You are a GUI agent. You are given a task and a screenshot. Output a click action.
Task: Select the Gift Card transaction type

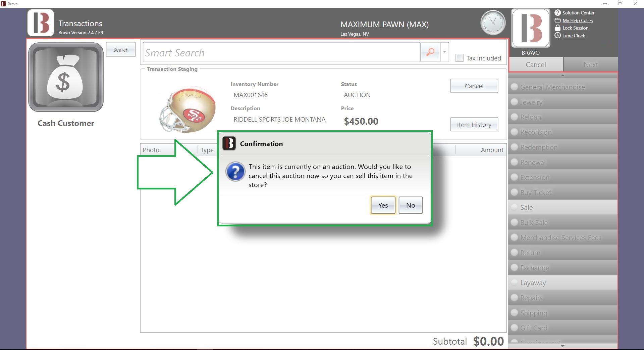pos(563,328)
